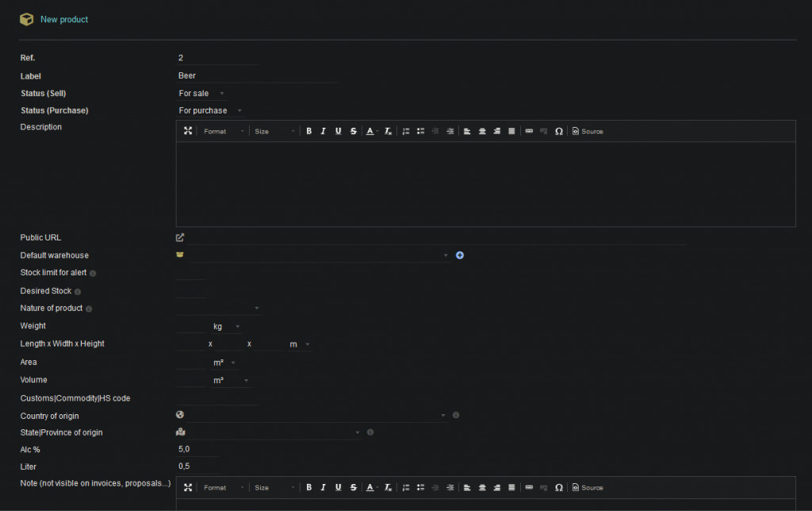This screenshot has height=511, width=812.
Task: Center align in Description editor
Action: point(482,131)
